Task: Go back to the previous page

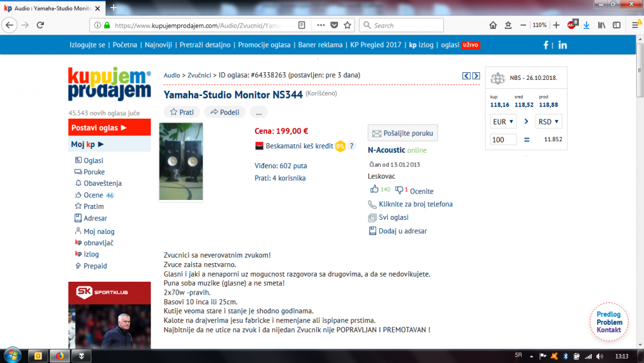Action: [10, 25]
